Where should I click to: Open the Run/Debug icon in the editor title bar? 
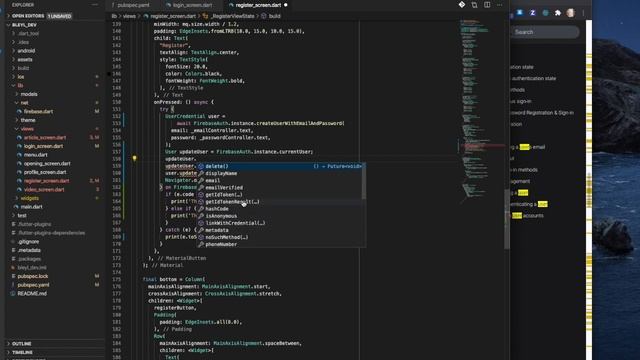point(462,4)
